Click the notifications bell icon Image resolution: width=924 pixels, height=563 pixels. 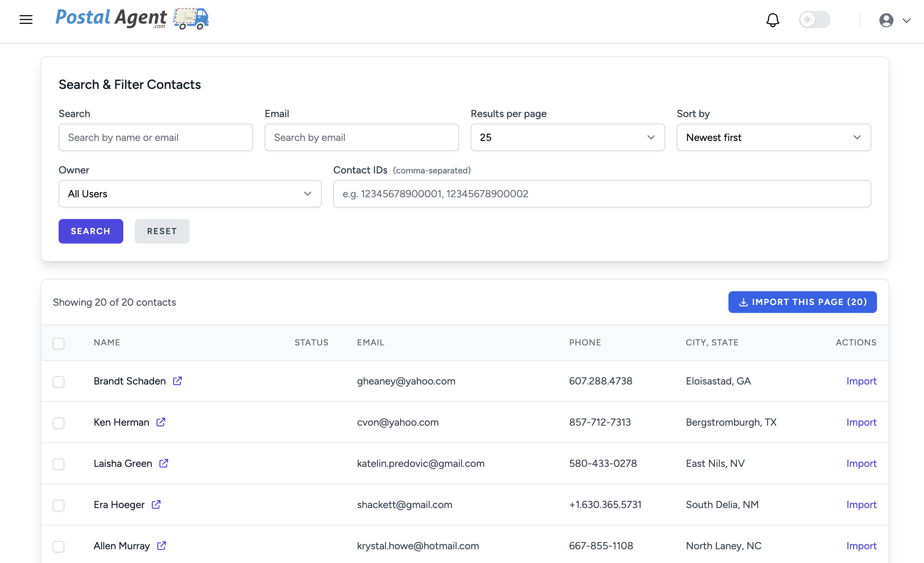pos(773,20)
